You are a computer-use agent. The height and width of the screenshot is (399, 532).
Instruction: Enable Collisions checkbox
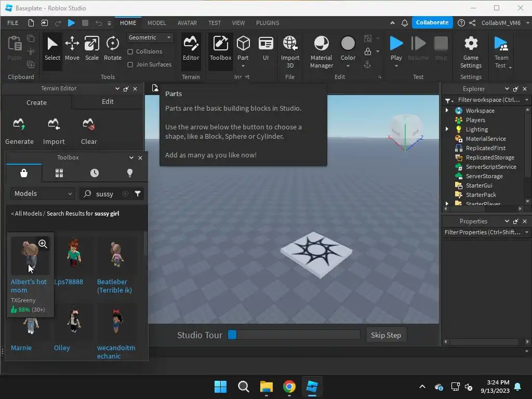[130, 51]
